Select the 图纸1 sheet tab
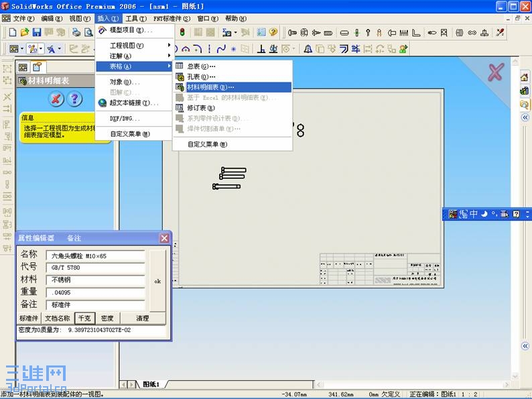This screenshot has width=532, height=399. [x=151, y=384]
